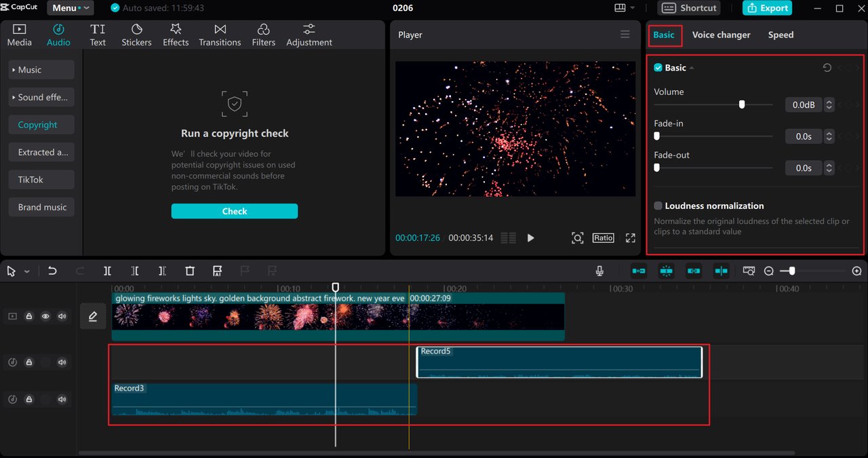Select the fireworks video clip
Viewport: 868px width, 458px height.
tap(338, 316)
